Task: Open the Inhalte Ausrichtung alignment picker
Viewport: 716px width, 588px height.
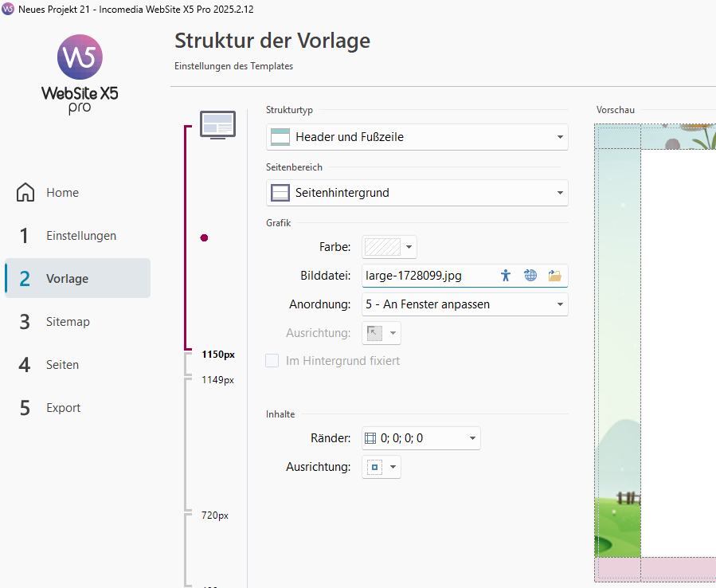Action: [x=381, y=467]
